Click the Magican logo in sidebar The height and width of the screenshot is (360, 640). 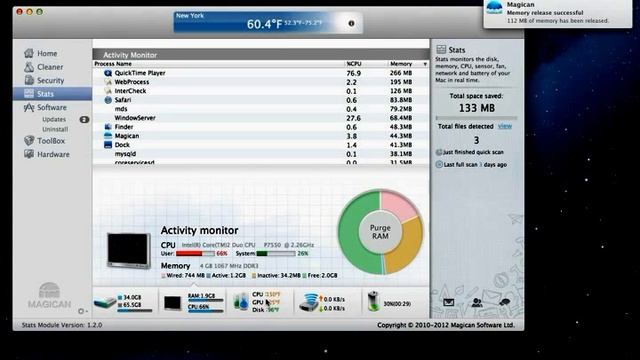[49, 296]
